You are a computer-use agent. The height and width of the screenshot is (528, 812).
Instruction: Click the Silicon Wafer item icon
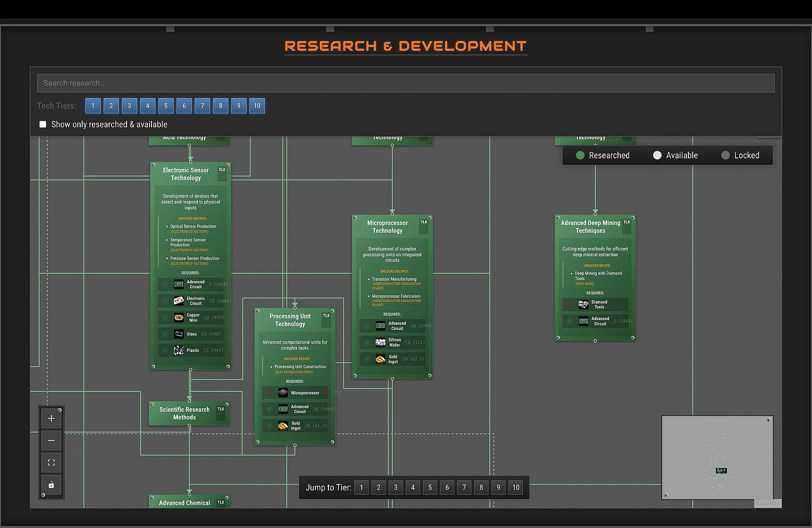pyautogui.click(x=380, y=342)
